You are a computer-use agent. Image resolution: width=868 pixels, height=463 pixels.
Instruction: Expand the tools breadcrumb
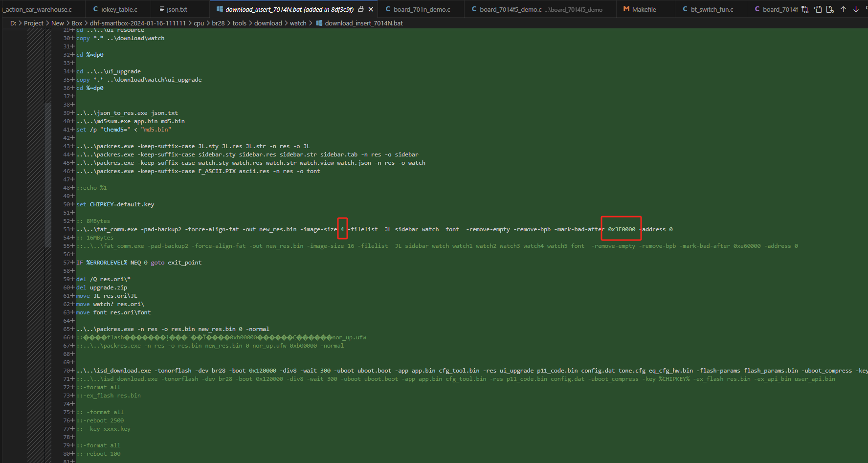(240, 23)
